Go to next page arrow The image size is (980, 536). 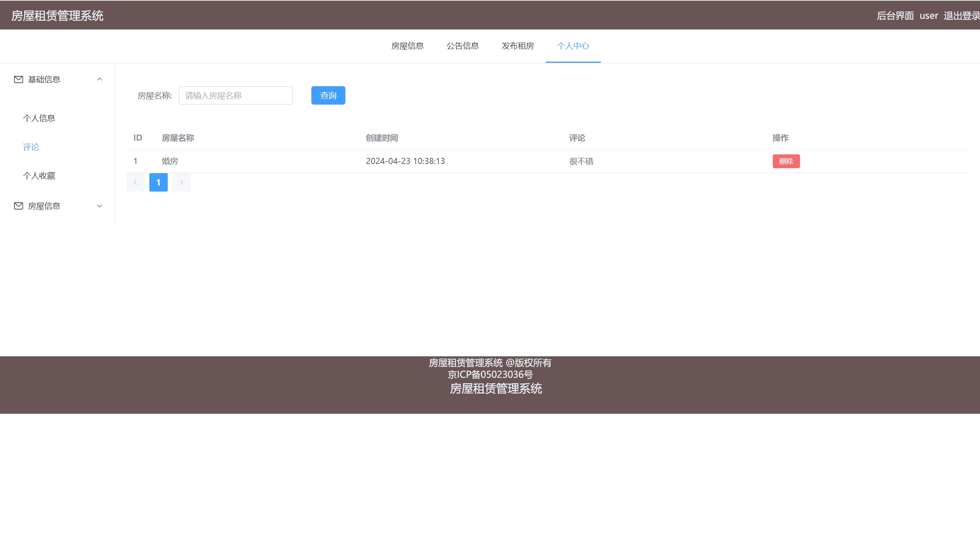(181, 182)
